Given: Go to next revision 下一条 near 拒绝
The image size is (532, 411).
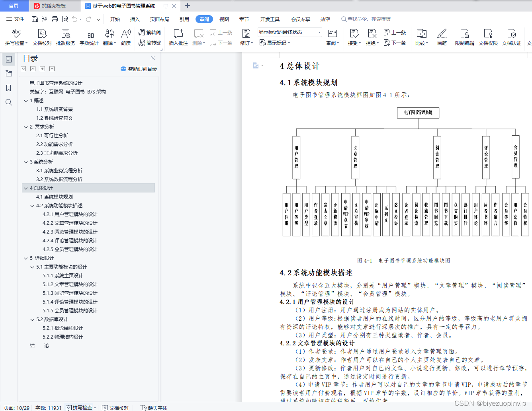Looking at the screenshot, I should coord(395,43).
